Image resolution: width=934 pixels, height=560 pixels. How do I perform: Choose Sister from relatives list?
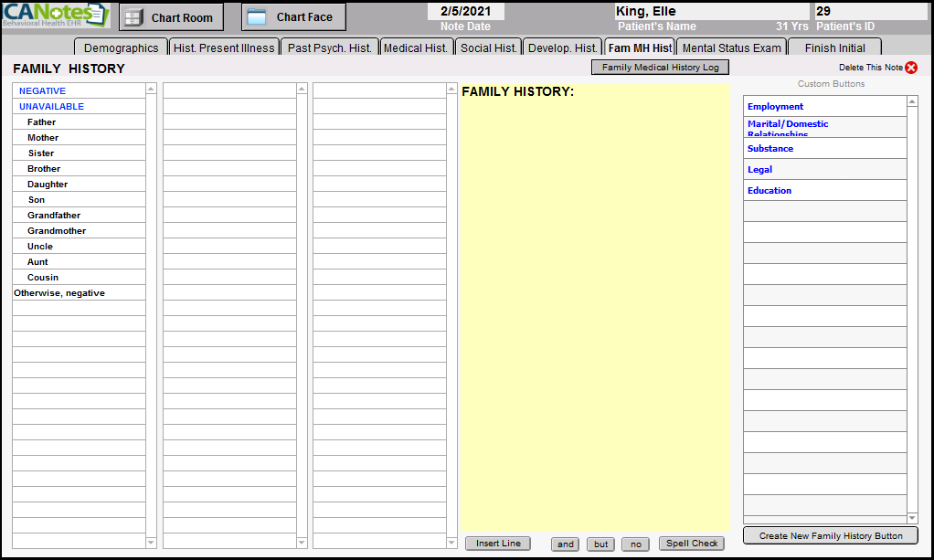pyautogui.click(x=79, y=153)
